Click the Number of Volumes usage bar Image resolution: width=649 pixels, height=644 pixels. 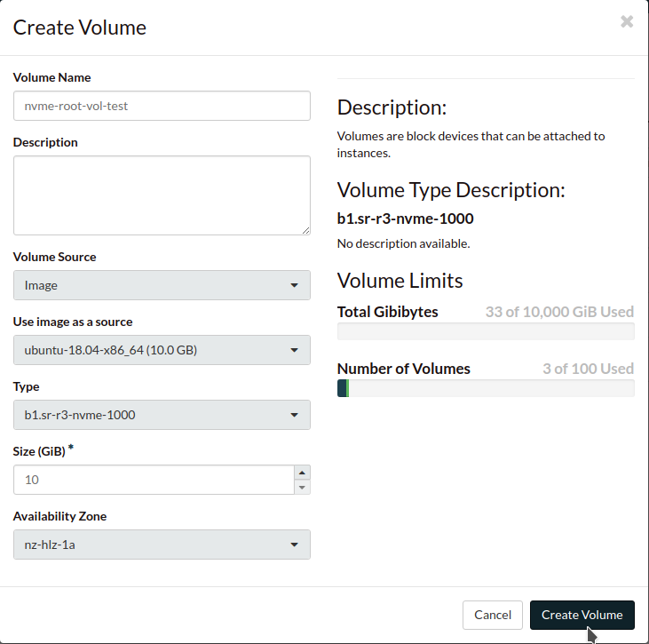(486, 388)
